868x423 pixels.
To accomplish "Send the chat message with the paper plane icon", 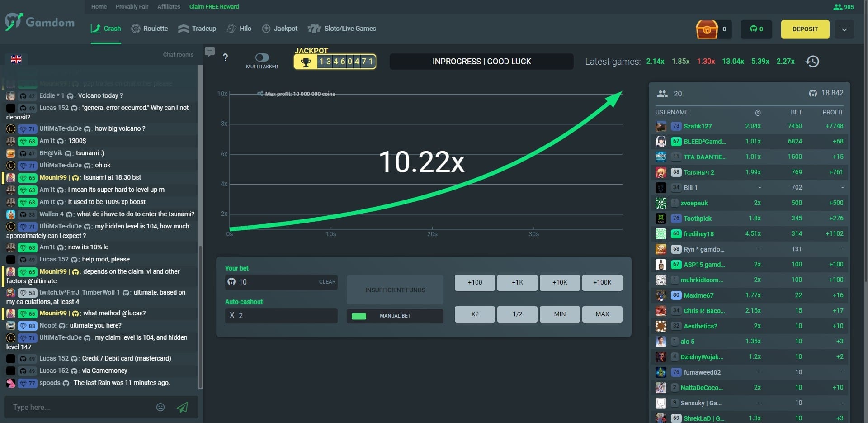I will [x=183, y=407].
